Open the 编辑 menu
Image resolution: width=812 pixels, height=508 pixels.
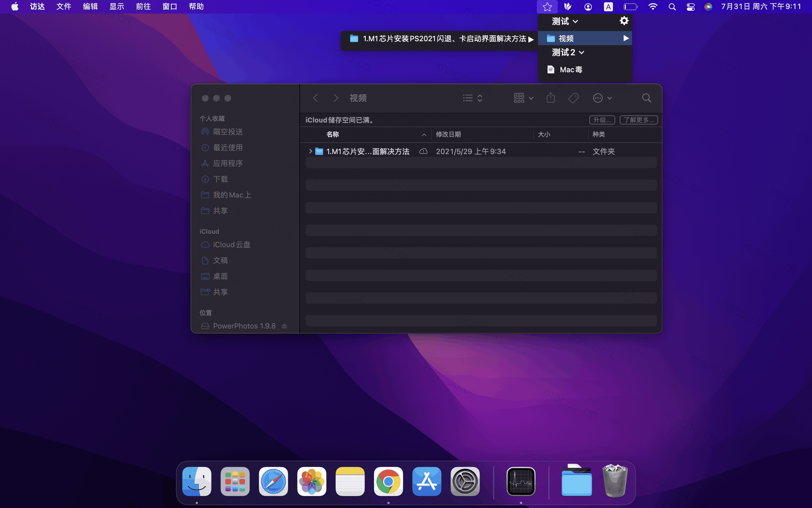tap(90, 7)
